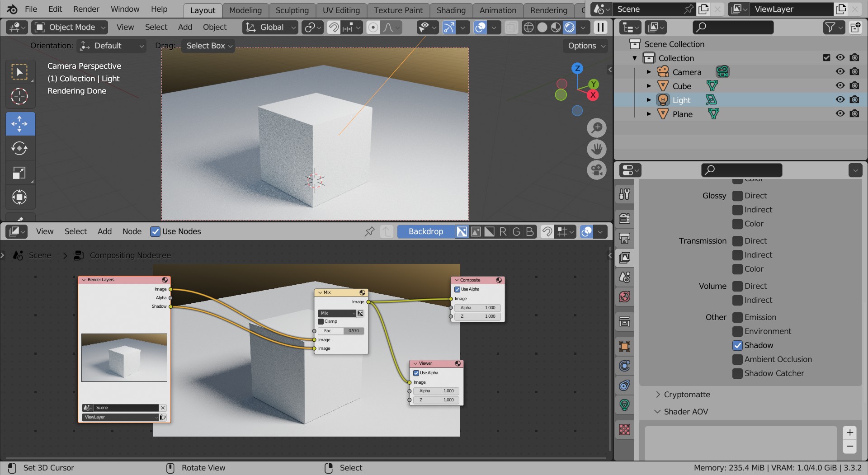Open the Tool properties tab
868x475 pixels.
pyautogui.click(x=625, y=194)
